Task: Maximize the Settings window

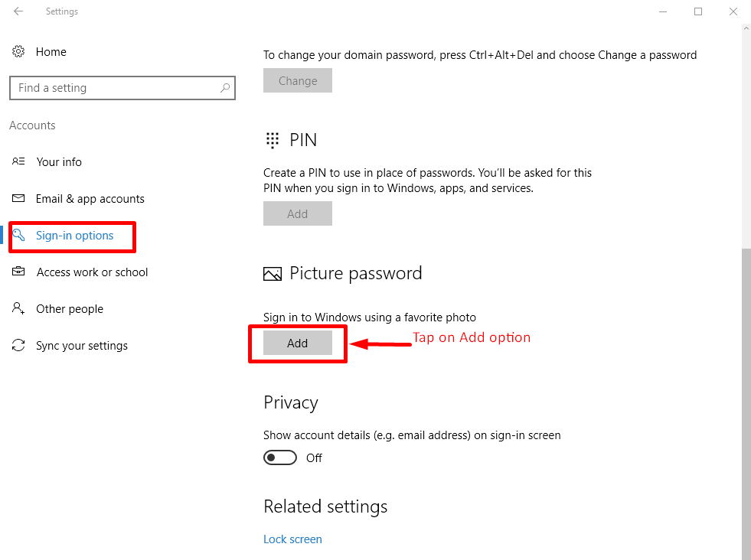Action: [x=698, y=11]
